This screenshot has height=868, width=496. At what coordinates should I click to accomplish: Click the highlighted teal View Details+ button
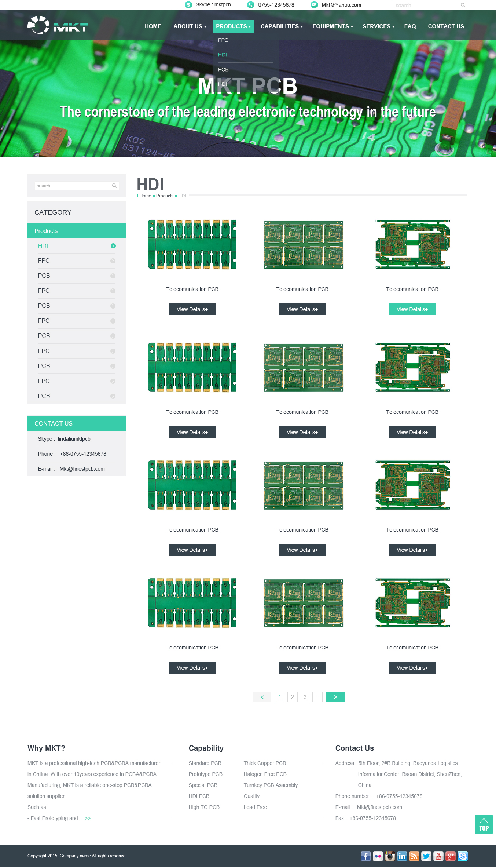(x=412, y=309)
